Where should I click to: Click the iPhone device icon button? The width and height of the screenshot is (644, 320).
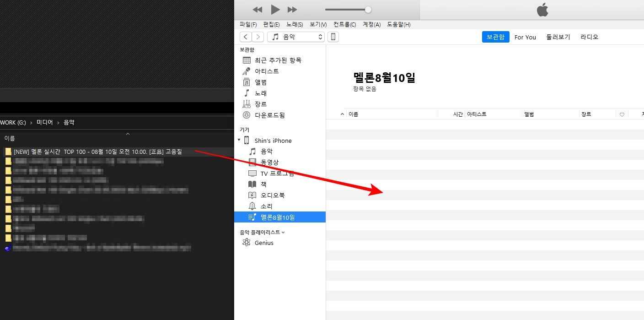[x=333, y=37]
